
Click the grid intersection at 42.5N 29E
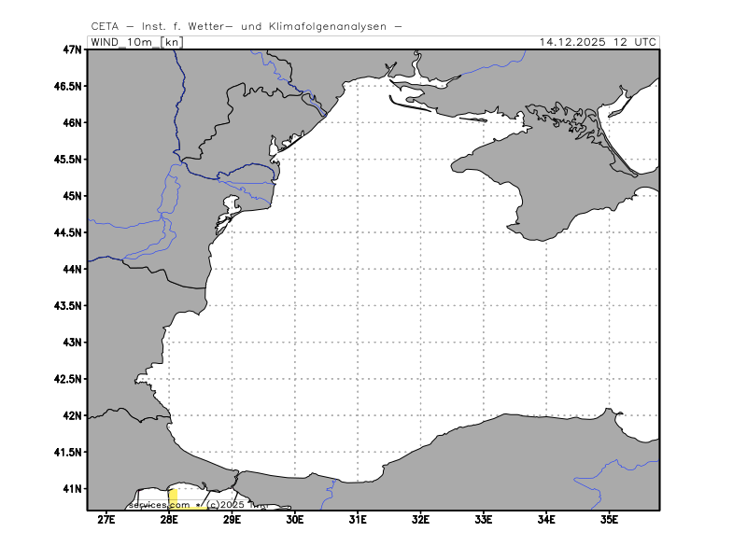(x=232, y=379)
